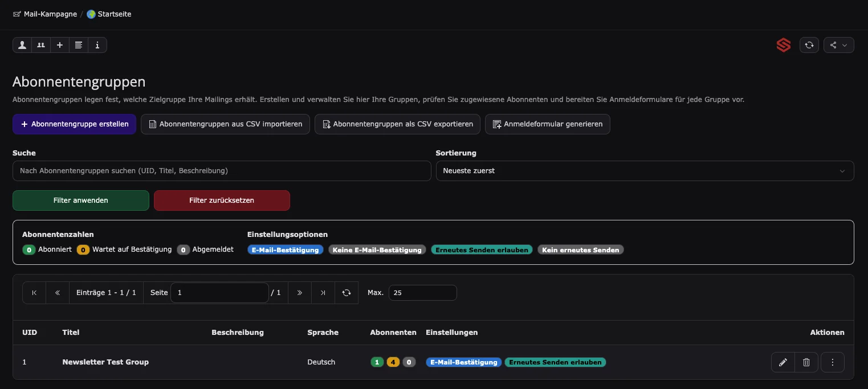Click Keine E-Mail-Bestätigung legend badge

click(377, 250)
